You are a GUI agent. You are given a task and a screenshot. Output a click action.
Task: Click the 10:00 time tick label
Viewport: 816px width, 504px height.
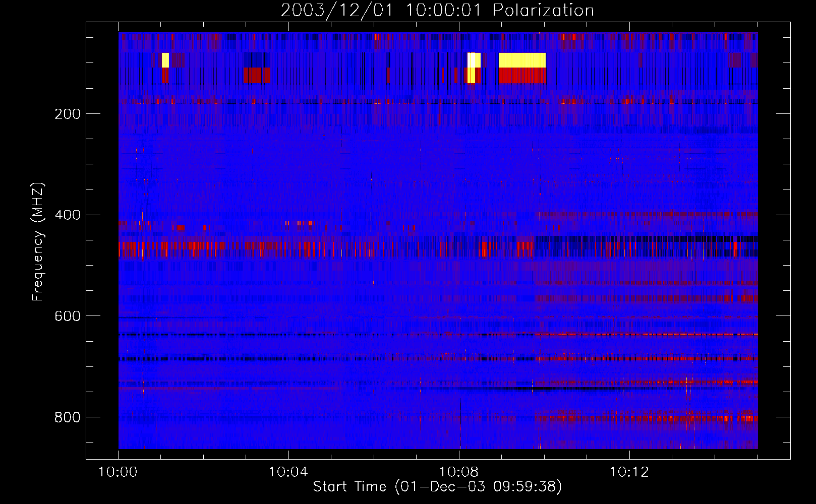pos(118,472)
